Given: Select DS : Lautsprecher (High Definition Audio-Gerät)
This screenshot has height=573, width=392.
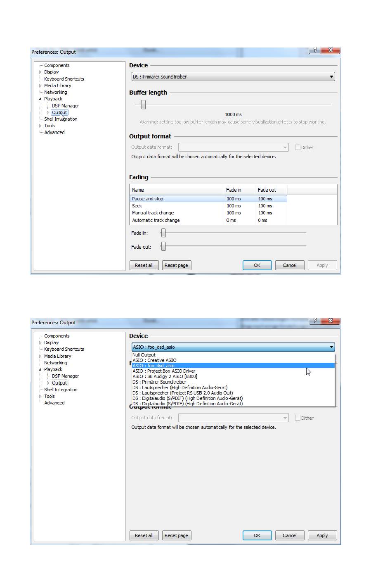Looking at the screenshot, I should coord(233,388).
